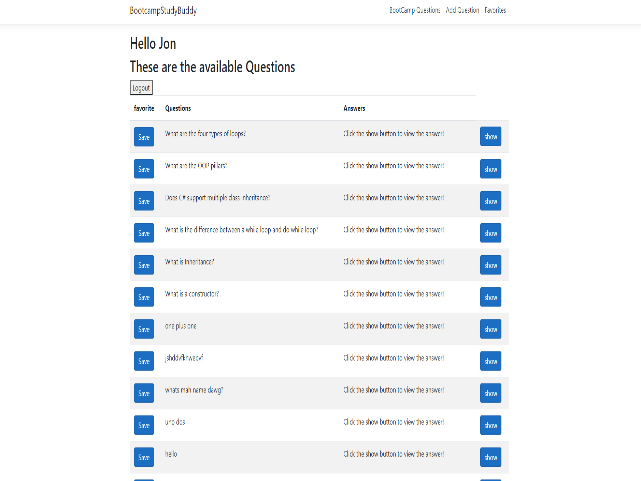Click question text 'What is a constructor?'
Image resolution: width=641 pixels, height=481 pixels.
(192, 294)
